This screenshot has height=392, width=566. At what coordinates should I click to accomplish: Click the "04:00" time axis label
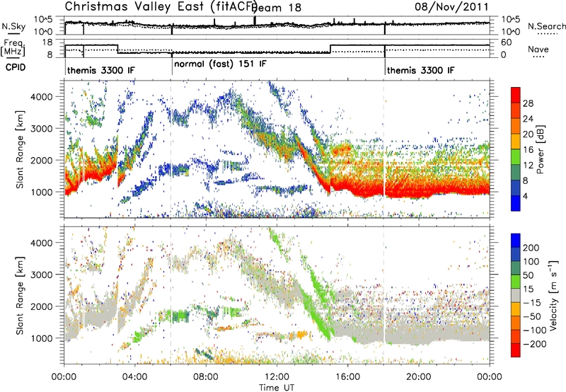click(x=134, y=377)
